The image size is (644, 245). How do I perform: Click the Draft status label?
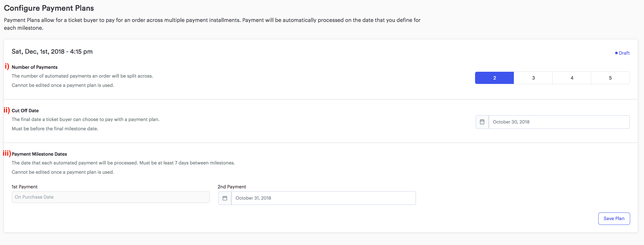[x=624, y=53]
